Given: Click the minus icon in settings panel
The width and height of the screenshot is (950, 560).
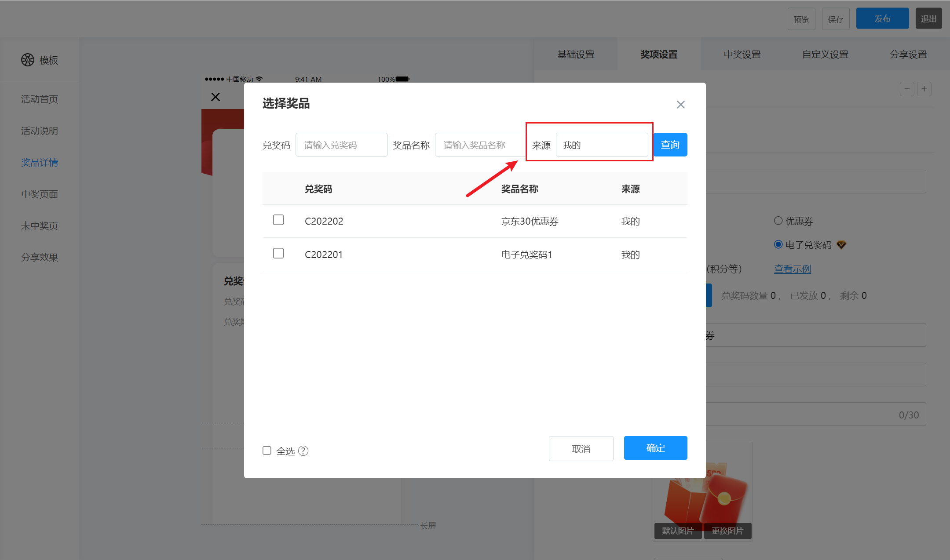Looking at the screenshot, I should 907,89.
